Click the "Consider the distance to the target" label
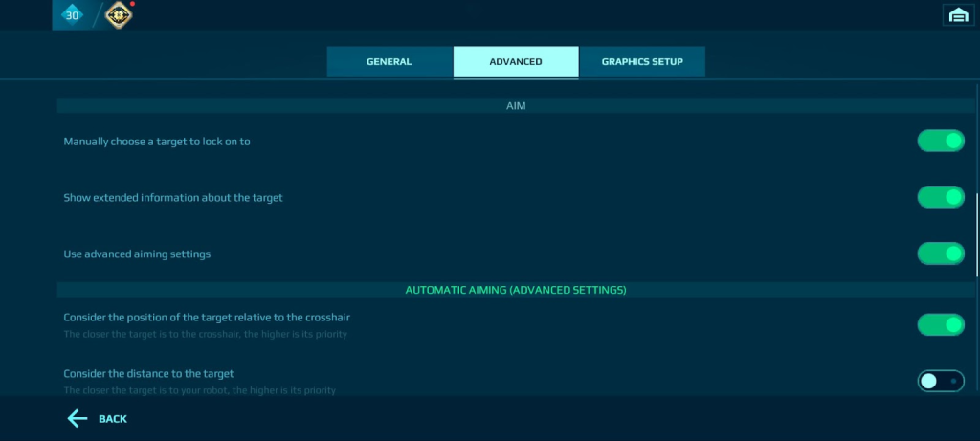Viewport: 980px width, 441px height. (x=148, y=373)
